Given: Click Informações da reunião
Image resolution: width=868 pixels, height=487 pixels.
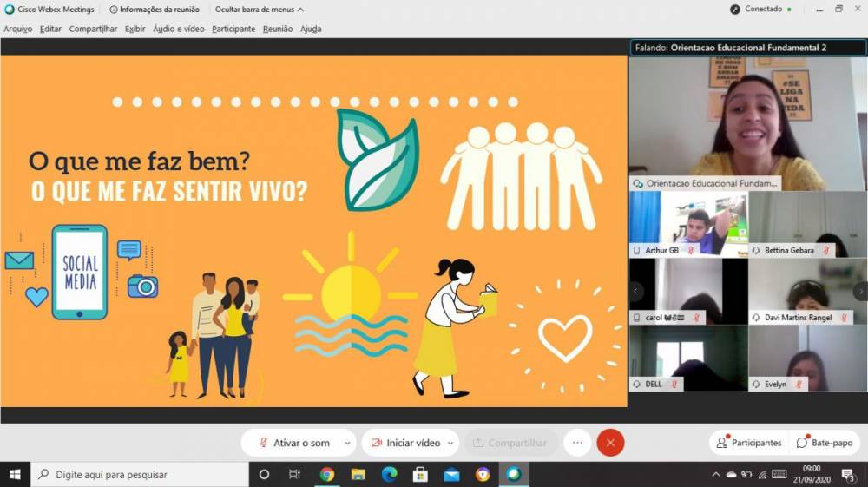Looking at the screenshot, I should click(155, 10).
